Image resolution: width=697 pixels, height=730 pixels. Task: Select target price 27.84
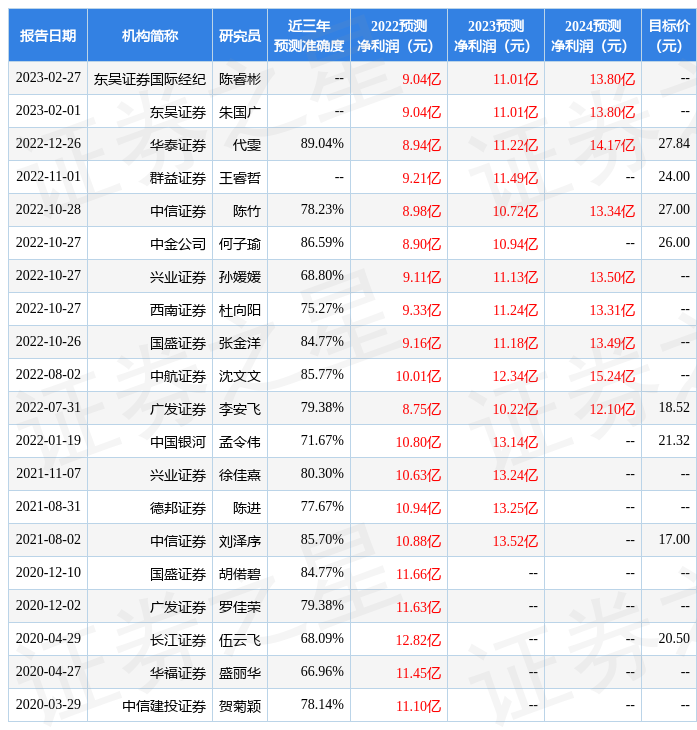click(674, 144)
